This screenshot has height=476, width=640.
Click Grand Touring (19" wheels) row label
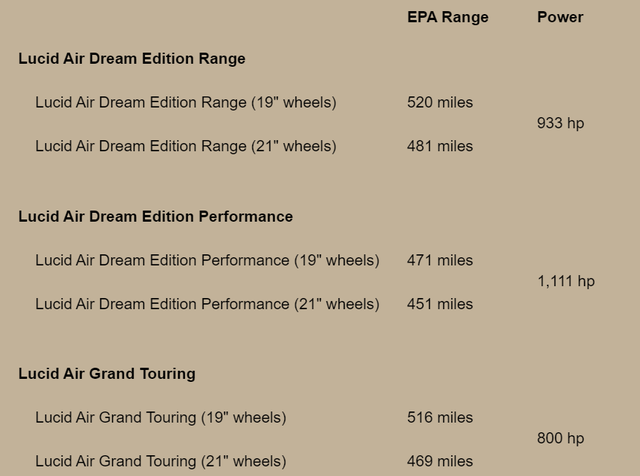[x=160, y=417]
